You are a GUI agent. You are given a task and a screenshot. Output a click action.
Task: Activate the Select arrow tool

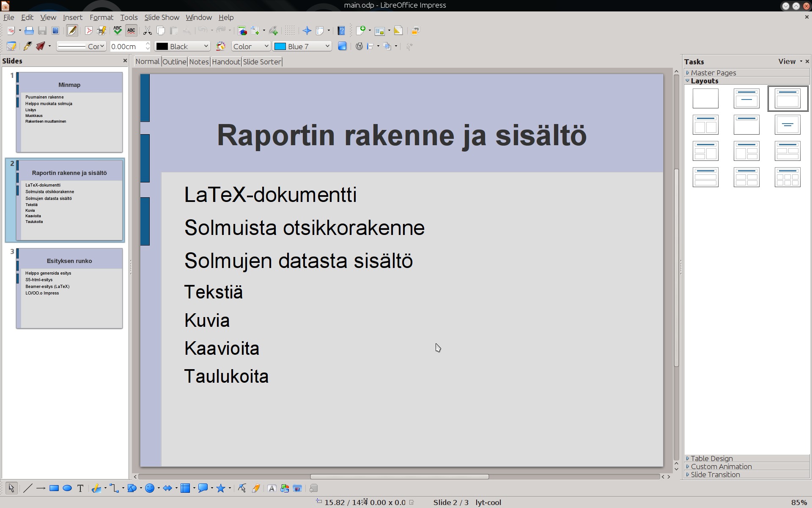pyautogui.click(x=11, y=488)
